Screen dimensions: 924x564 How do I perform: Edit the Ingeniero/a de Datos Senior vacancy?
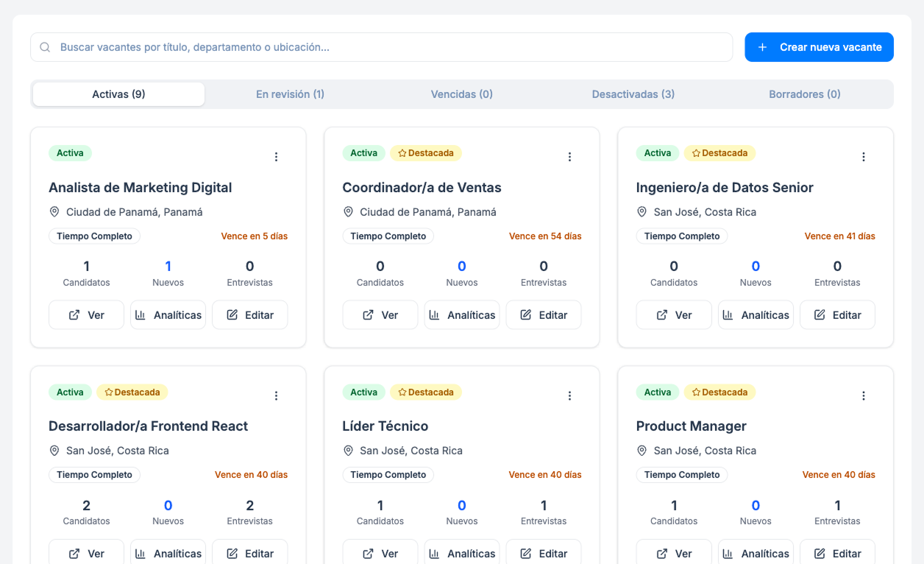(x=837, y=315)
